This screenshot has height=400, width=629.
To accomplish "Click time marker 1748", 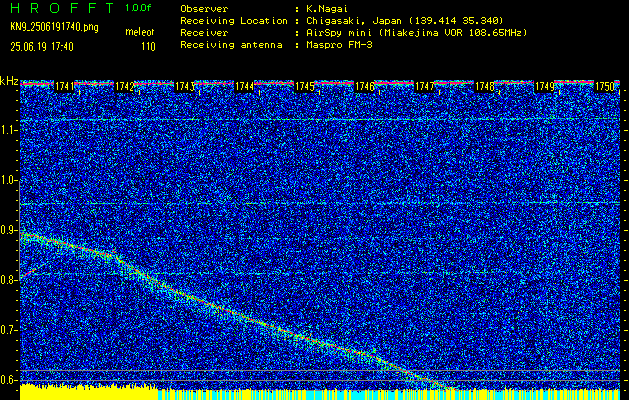I will [x=485, y=86].
